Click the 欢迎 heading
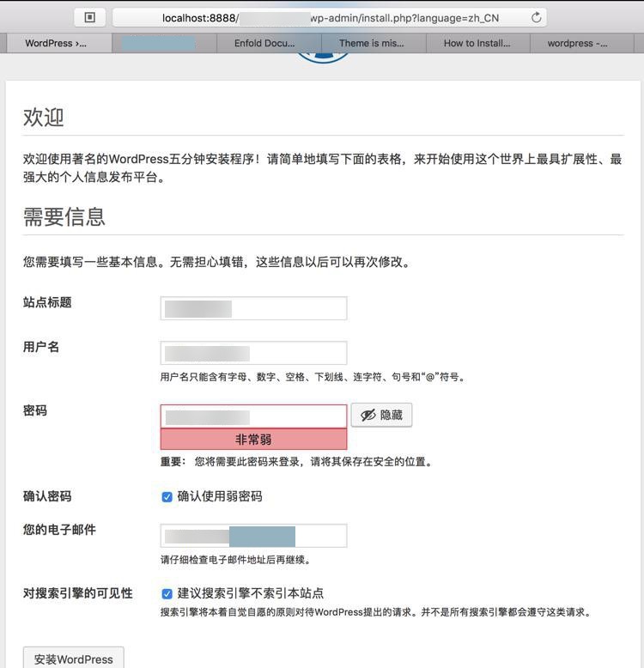Screen dimensions: 644x668 (x=44, y=117)
